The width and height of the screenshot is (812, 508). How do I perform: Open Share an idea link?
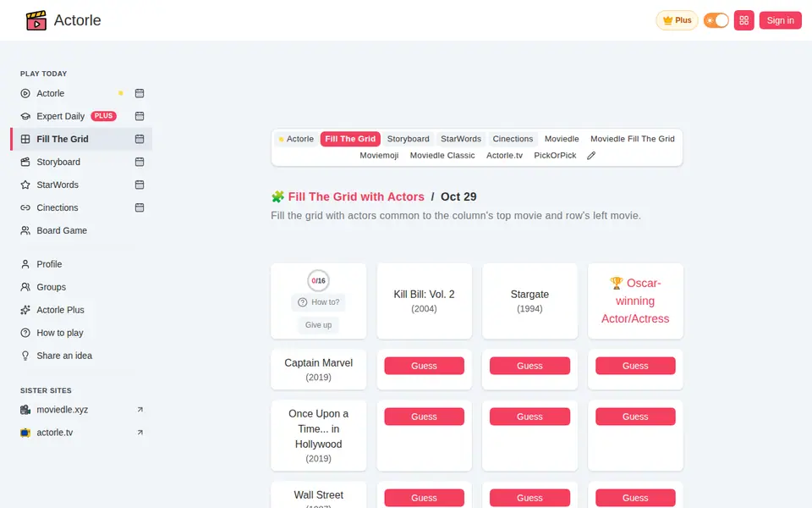(64, 355)
